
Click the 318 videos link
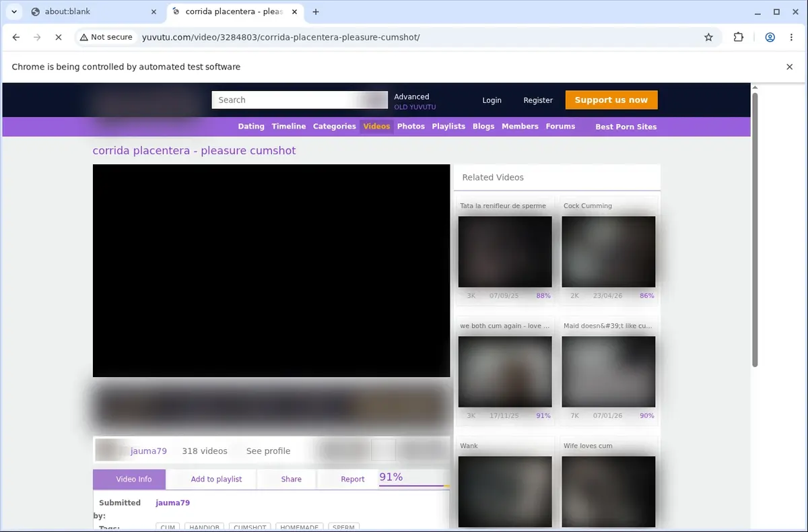[205, 451]
